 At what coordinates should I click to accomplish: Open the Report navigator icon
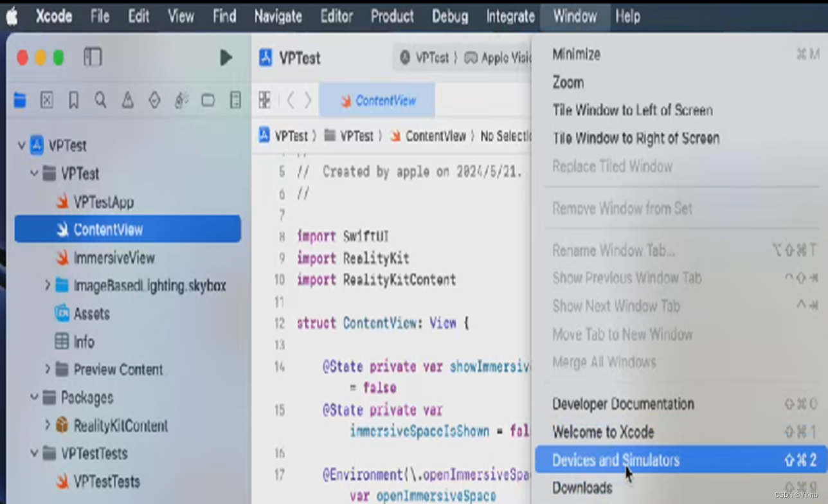pos(235,100)
